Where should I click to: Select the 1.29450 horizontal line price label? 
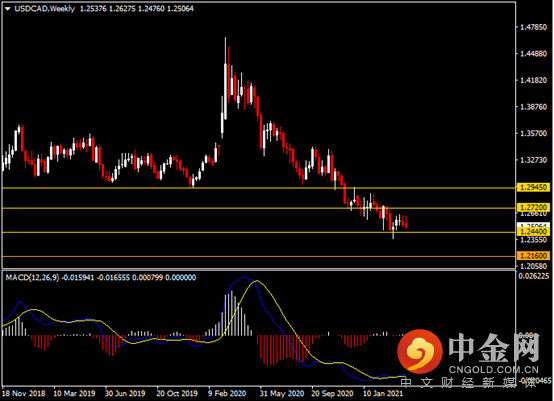[534, 187]
